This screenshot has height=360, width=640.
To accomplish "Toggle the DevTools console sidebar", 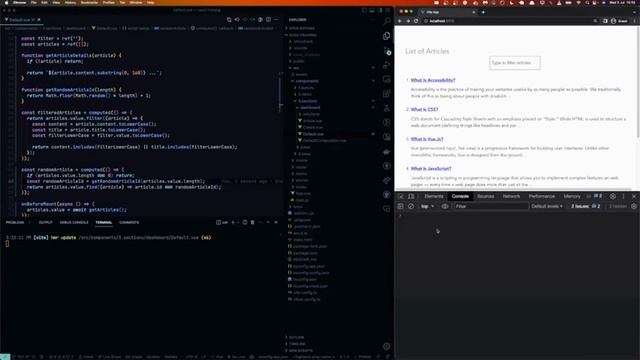I will pos(400,207).
